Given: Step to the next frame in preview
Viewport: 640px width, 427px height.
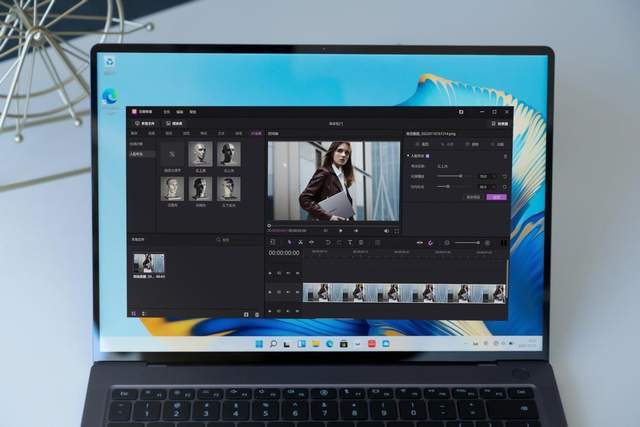Looking at the screenshot, I should pyautogui.click(x=356, y=231).
